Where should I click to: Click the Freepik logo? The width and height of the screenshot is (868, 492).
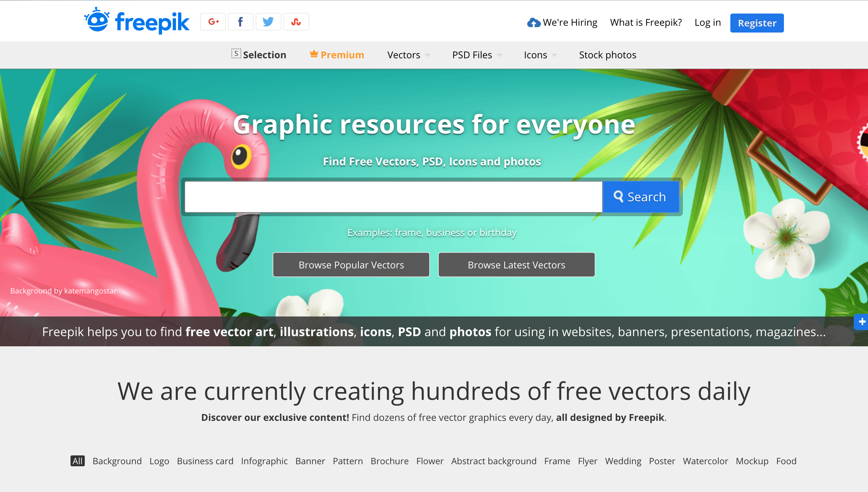(137, 21)
